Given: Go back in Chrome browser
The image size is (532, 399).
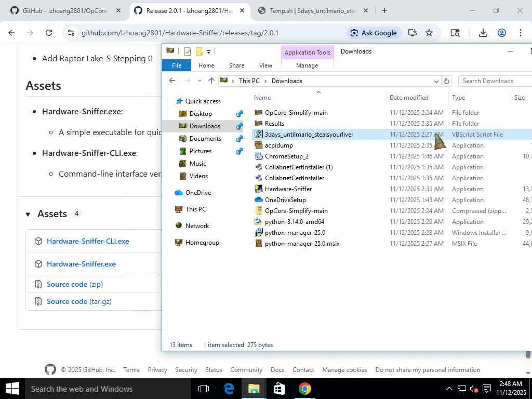Looking at the screenshot, I should click(x=11, y=33).
